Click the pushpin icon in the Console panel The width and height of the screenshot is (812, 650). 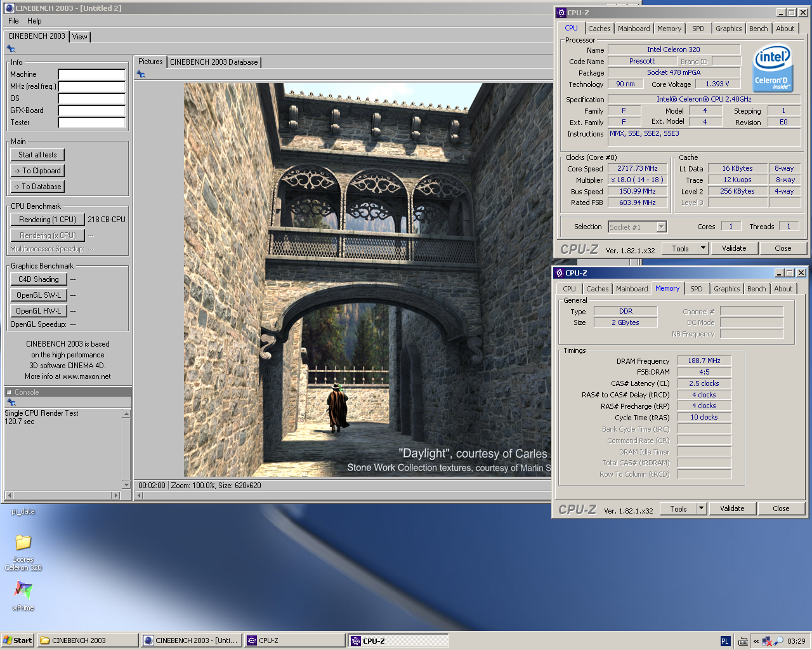point(11,402)
